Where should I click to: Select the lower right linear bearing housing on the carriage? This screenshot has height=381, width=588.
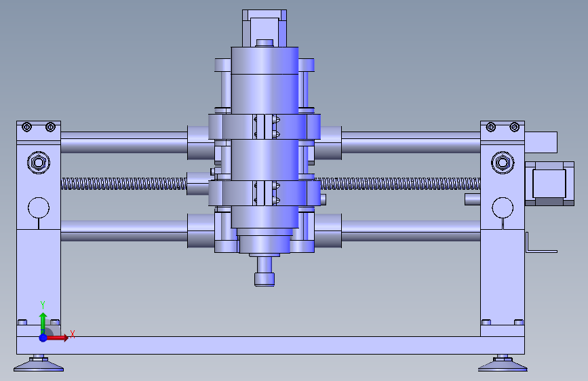click(328, 231)
